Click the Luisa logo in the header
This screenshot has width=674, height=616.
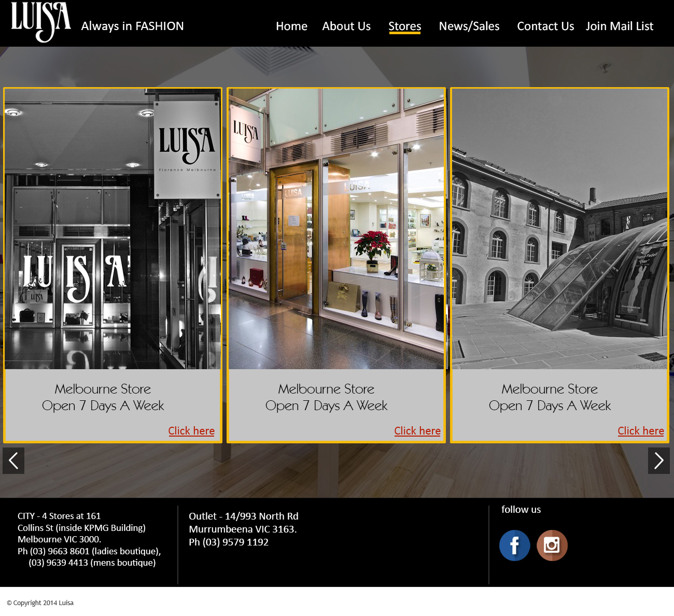pyautogui.click(x=41, y=22)
